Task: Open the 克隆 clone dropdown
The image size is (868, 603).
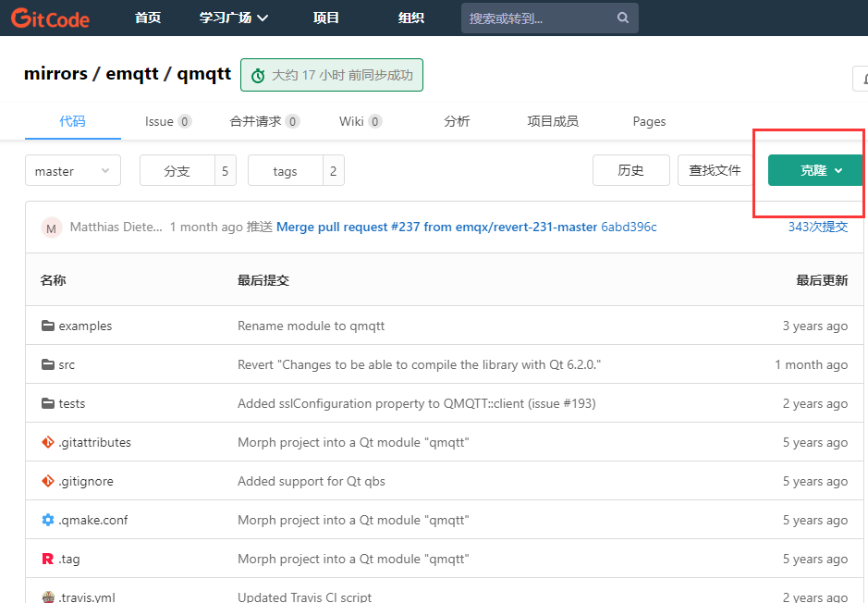Action: pos(815,170)
